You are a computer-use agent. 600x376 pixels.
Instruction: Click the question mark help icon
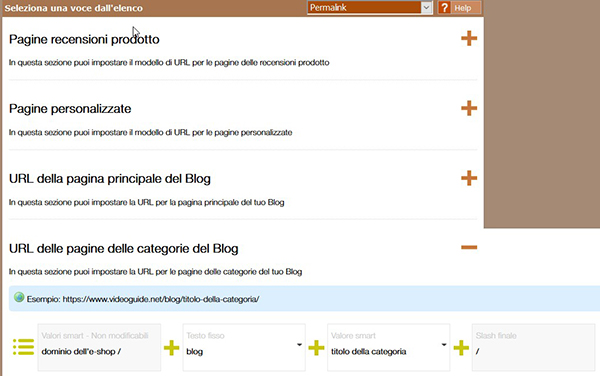444,8
